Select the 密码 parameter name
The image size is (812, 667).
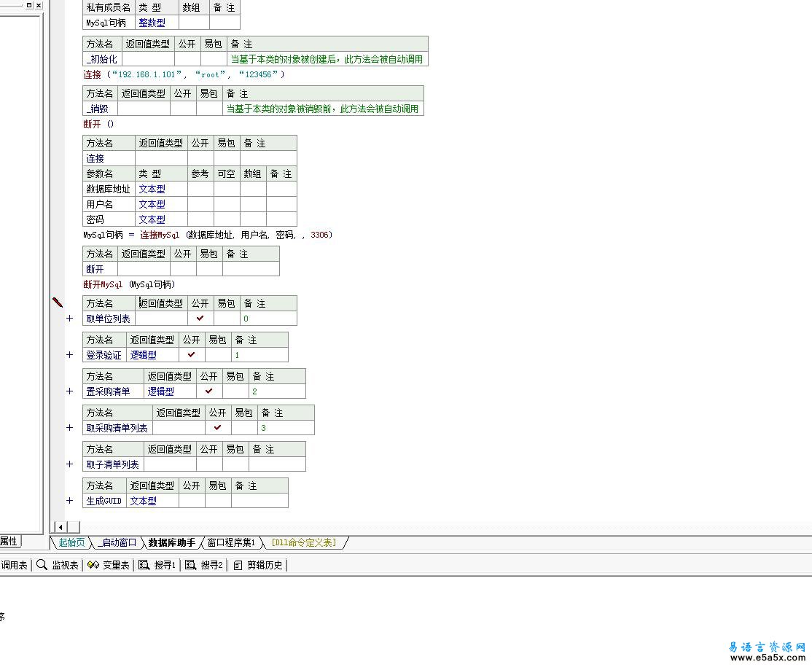(x=109, y=219)
